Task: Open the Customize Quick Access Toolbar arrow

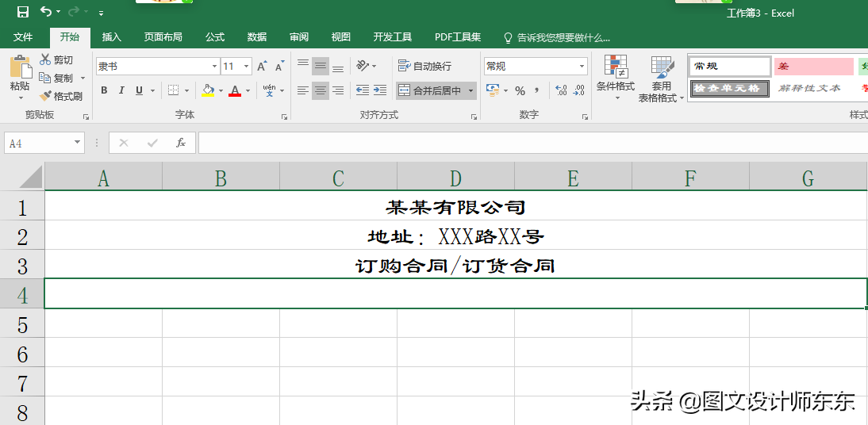Action: point(101,13)
